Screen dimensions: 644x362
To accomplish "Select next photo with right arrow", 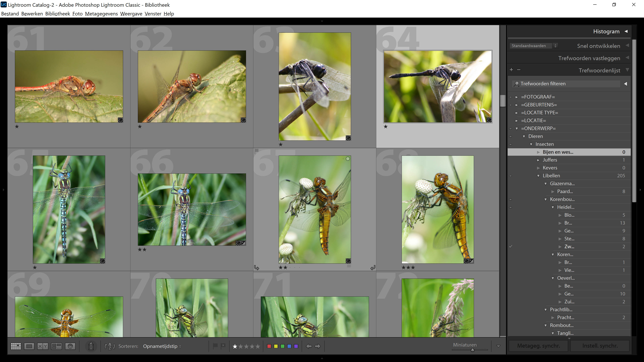I will point(317,346).
